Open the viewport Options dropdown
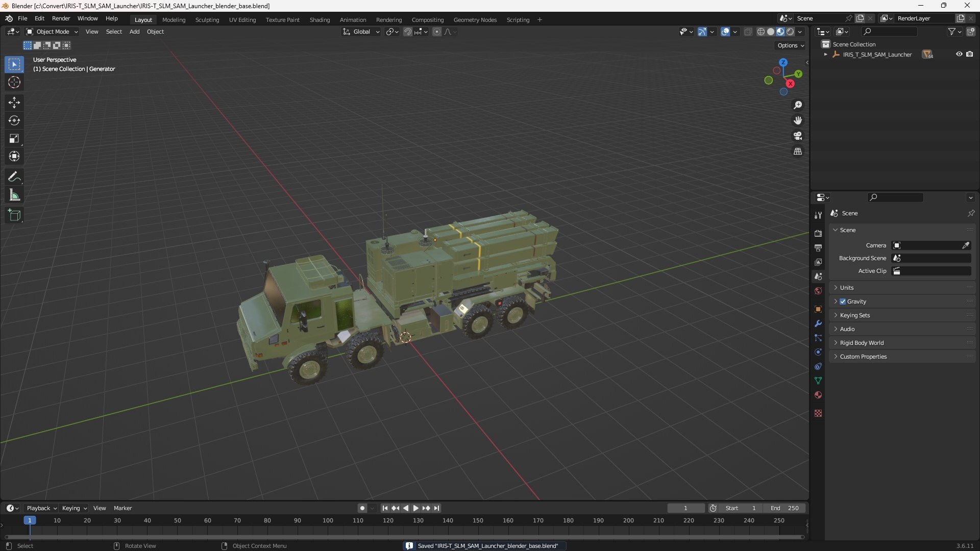This screenshot has height=551, width=980. click(x=791, y=45)
